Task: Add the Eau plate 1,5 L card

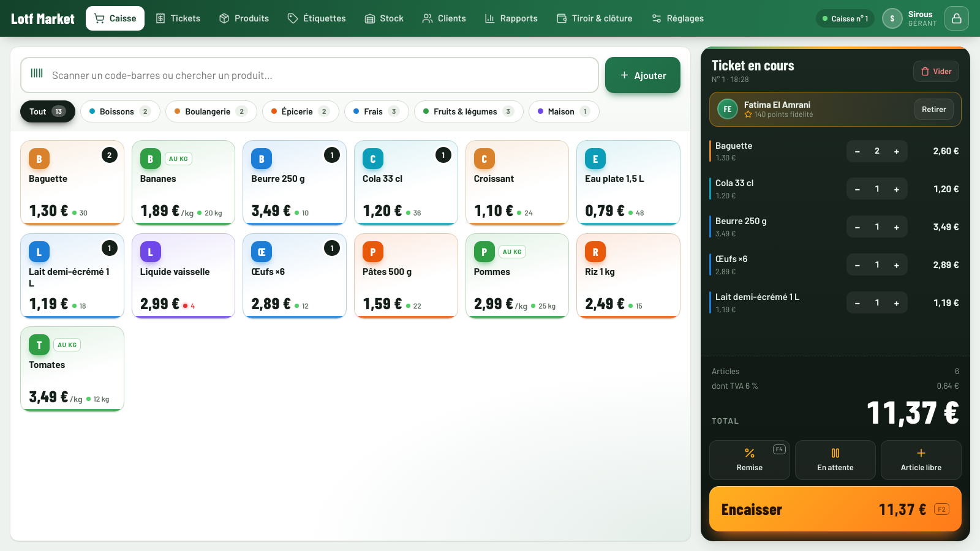Action: (628, 183)
